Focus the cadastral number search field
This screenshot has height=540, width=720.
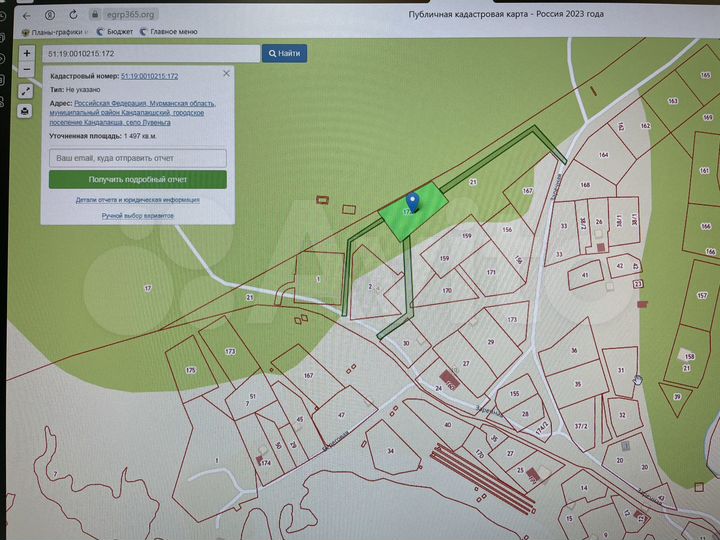(x=150, y=53)
